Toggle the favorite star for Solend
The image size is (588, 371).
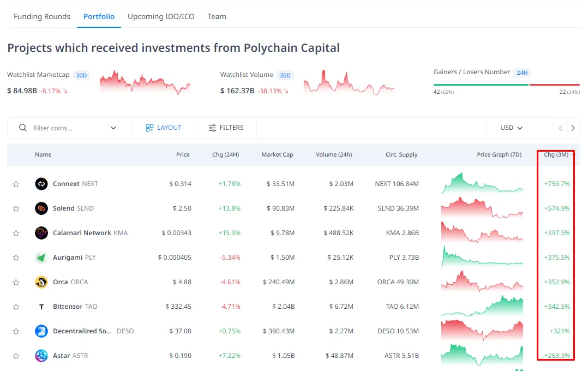point(16,208)
